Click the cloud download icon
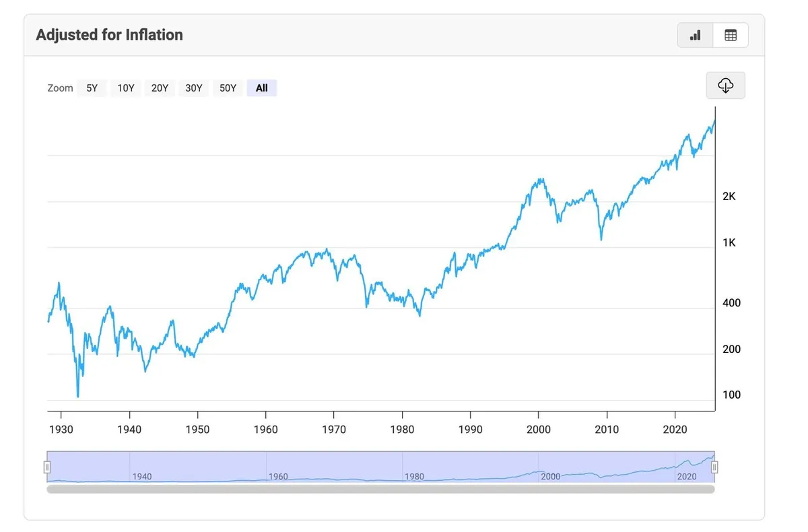Screen dimensions: 808x532 click(x=725, y=86)
